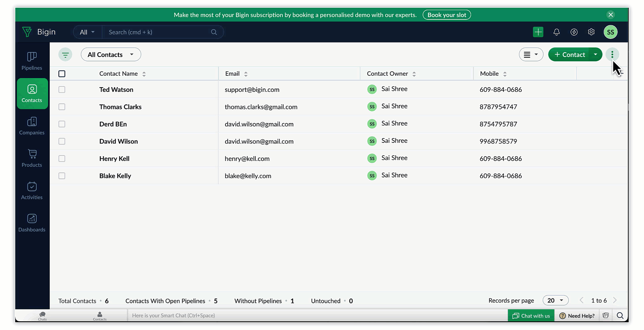
Task: Switch to Companies module
Action: (32, 126)
